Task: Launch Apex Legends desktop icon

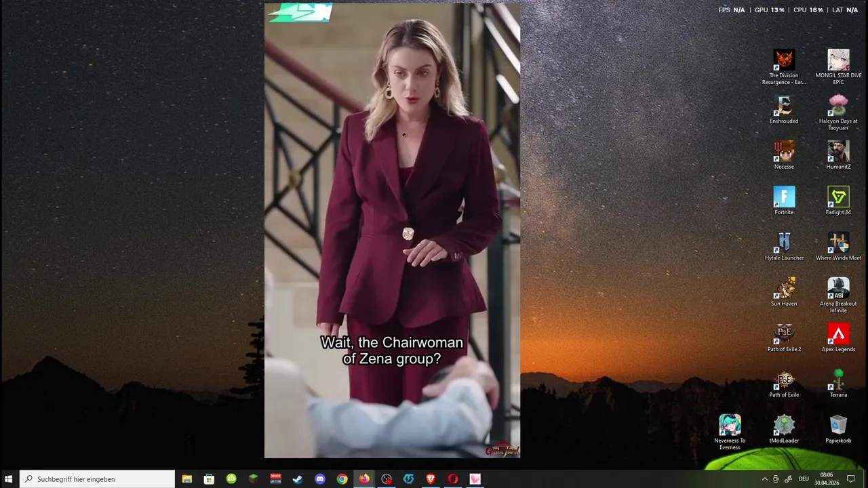Action: (838, 338)
